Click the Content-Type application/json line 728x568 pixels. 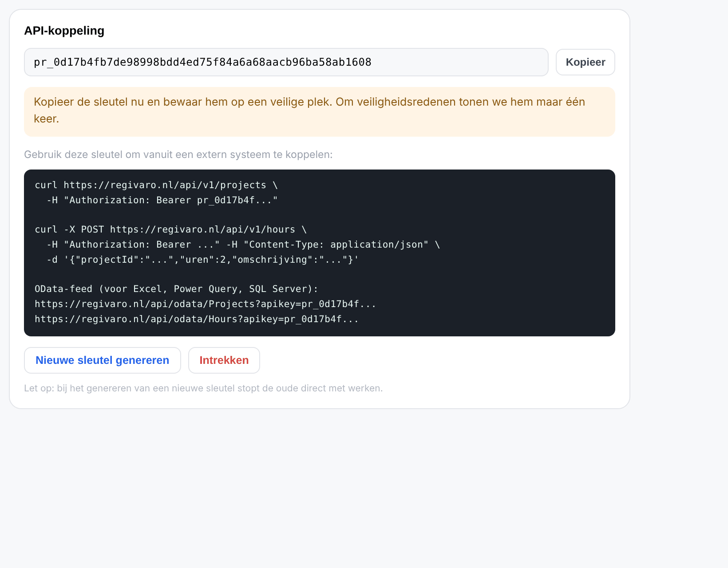pos(243,245)
